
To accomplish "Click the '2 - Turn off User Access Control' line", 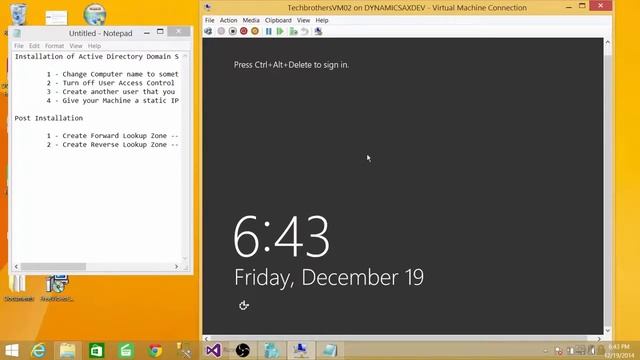I will (110, 83).
